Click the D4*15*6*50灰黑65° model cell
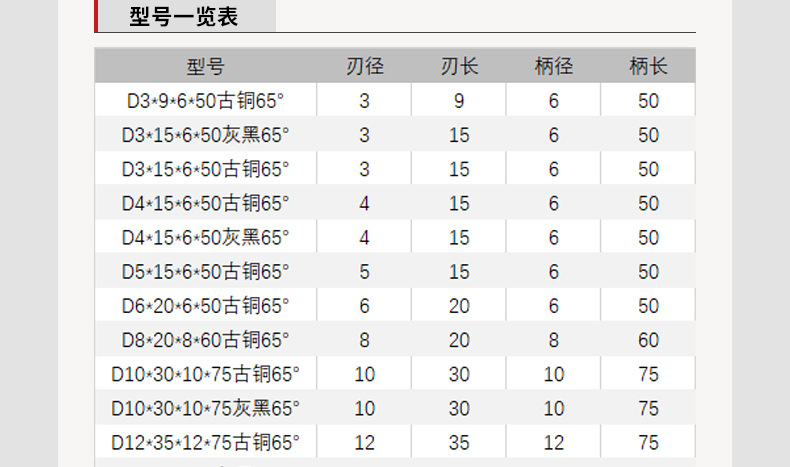This screenshot has height=467, width=790. click(x=206, y=237)
